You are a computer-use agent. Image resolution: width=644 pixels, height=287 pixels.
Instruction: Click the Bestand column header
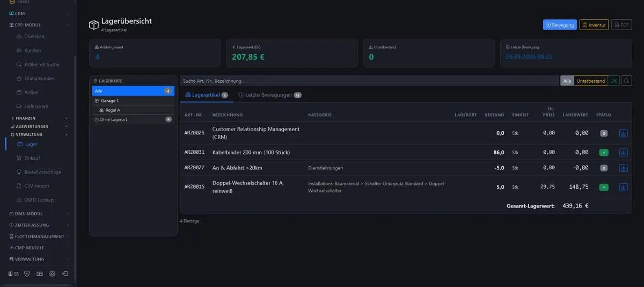tap(494, 114)
